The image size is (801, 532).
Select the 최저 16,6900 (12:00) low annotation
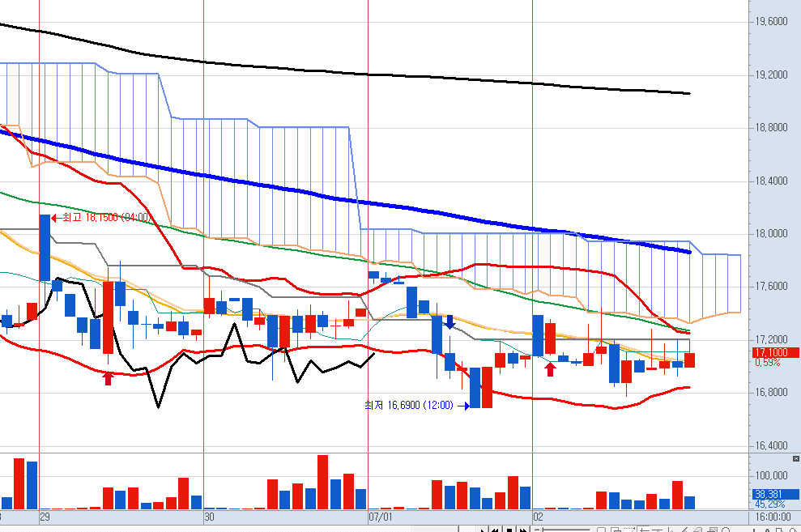point(415,406)
